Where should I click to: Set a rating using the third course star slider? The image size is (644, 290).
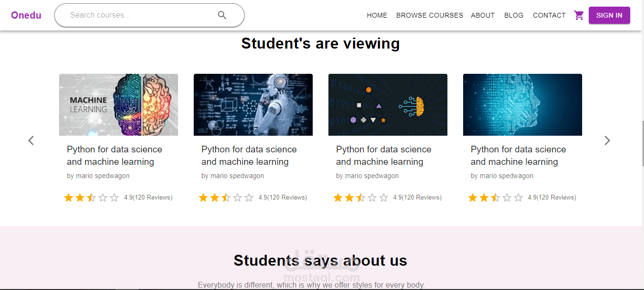coord(361,197)
